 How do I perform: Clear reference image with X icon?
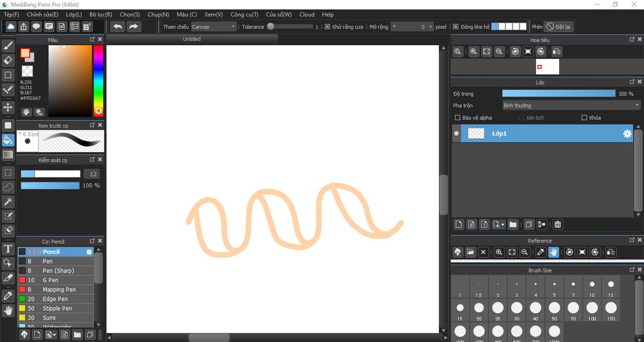[x=484, y=252]
